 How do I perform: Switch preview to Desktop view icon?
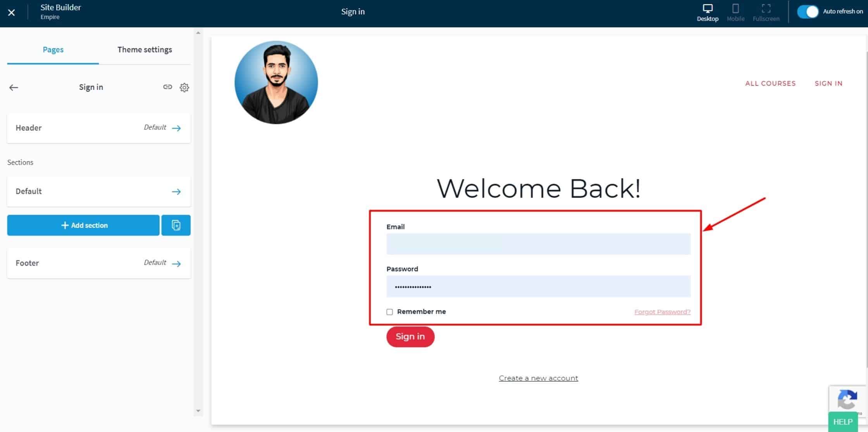coord(707,9)
